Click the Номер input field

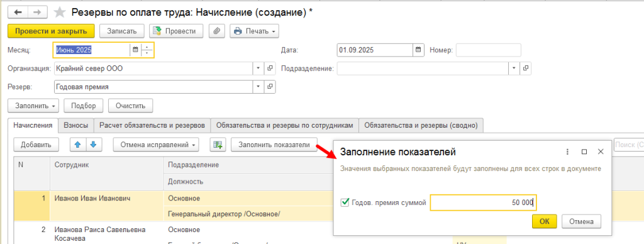488,50
